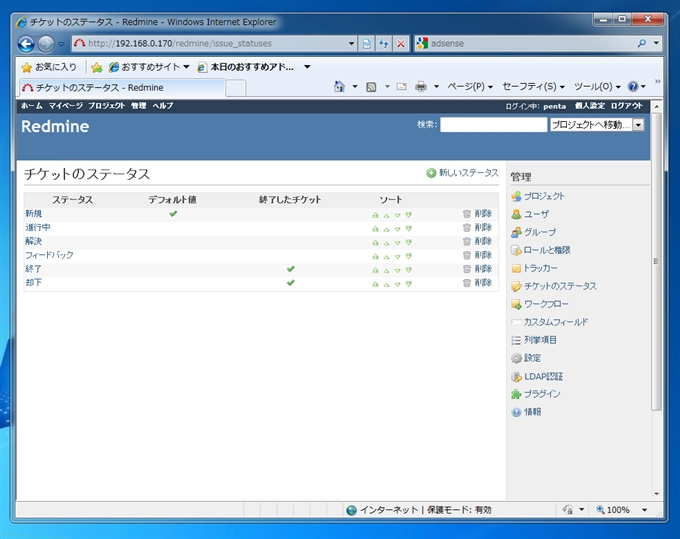Delete the 新規 status
Image resolution: width=680 pixels, height=539 pixels.
point(477,213)
